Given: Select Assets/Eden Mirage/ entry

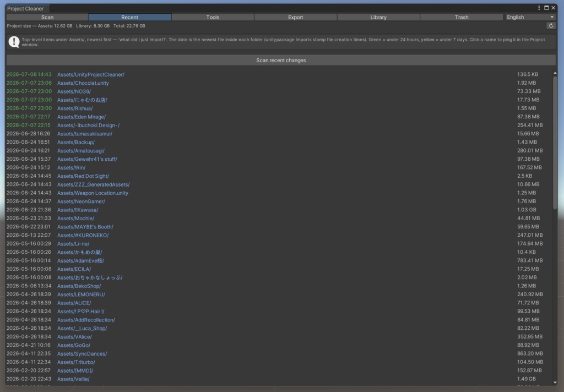Looking at the screenshot, I should 82,117.
